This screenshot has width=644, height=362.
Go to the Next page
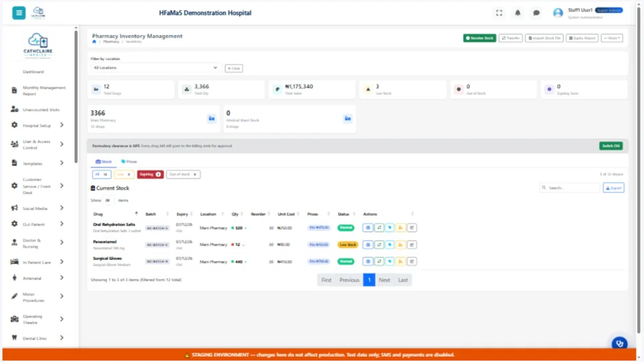(384, 280)
